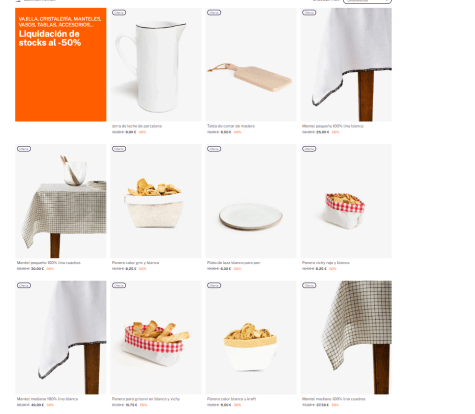Open the medium checkered linen tablecloth image
The width and height of the screenshot is (475, 414).
(x=346, y=337)
